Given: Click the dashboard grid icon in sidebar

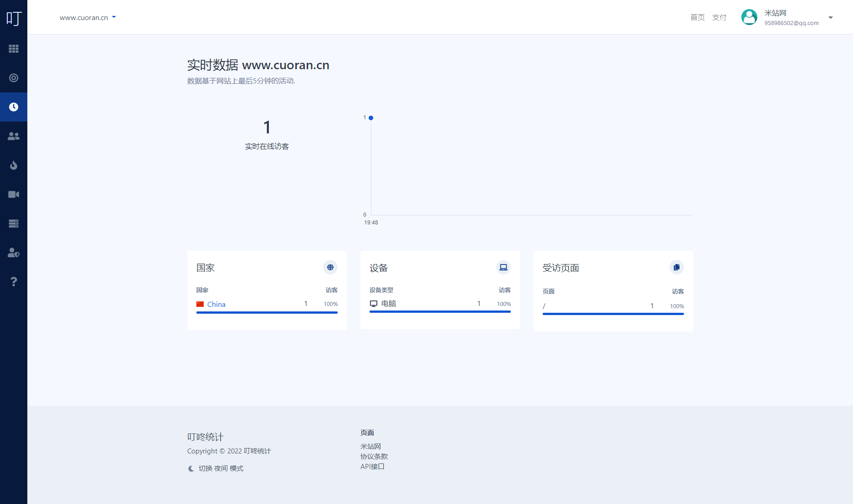Looking at the screenshot, I should [14, 49].
